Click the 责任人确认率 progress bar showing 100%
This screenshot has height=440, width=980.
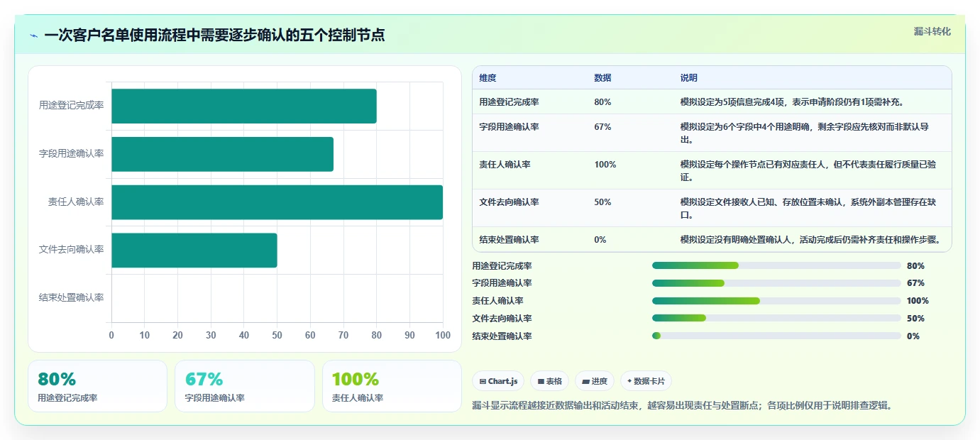pos(776,301)
